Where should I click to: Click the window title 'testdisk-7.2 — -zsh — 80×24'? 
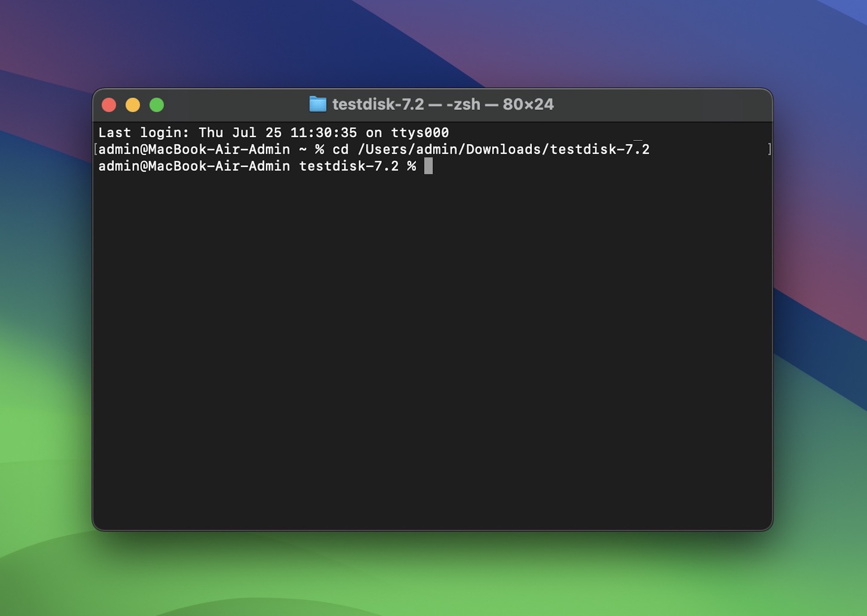point(443,104)
